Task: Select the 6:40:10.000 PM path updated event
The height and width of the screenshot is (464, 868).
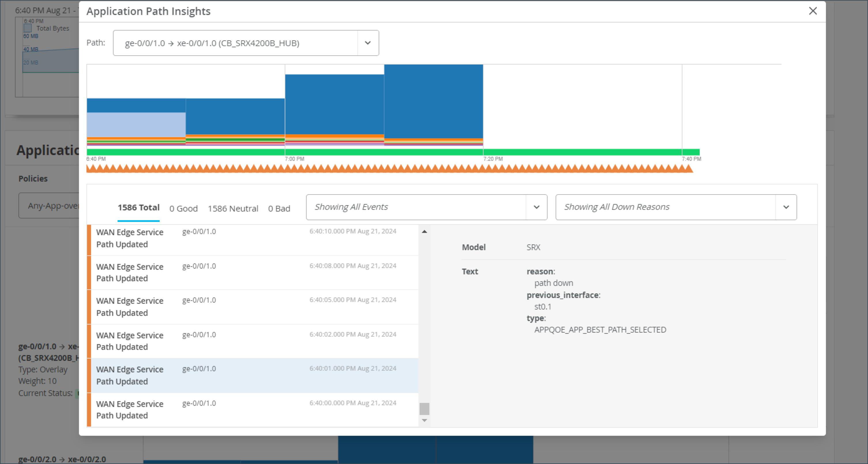Action: pos(253,238)
